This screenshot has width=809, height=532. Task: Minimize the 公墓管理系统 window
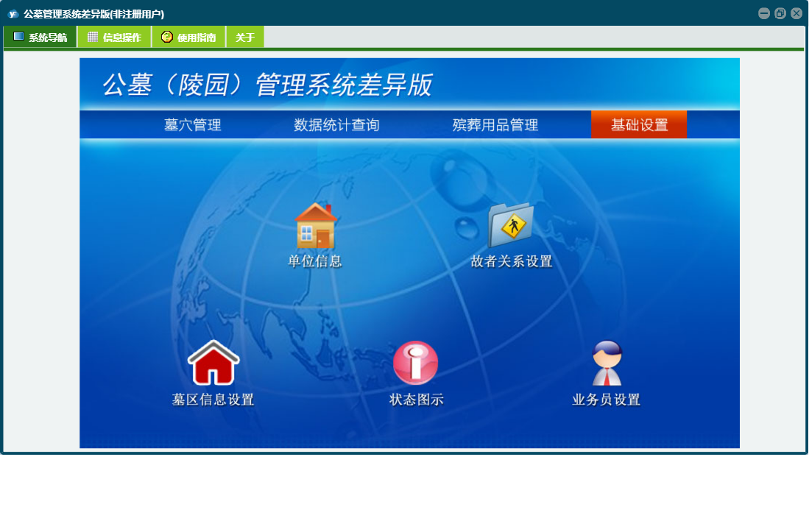(x=764, y=13)
